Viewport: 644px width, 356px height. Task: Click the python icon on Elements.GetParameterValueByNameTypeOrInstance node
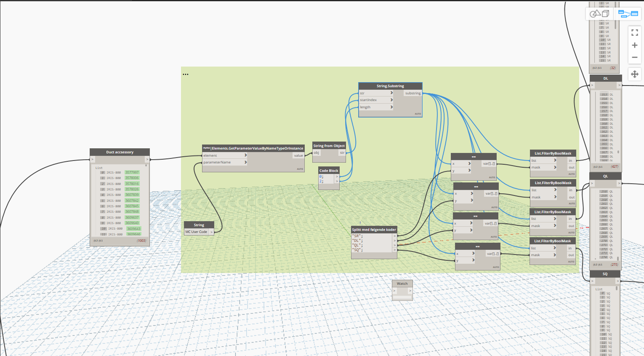[206, 148]
